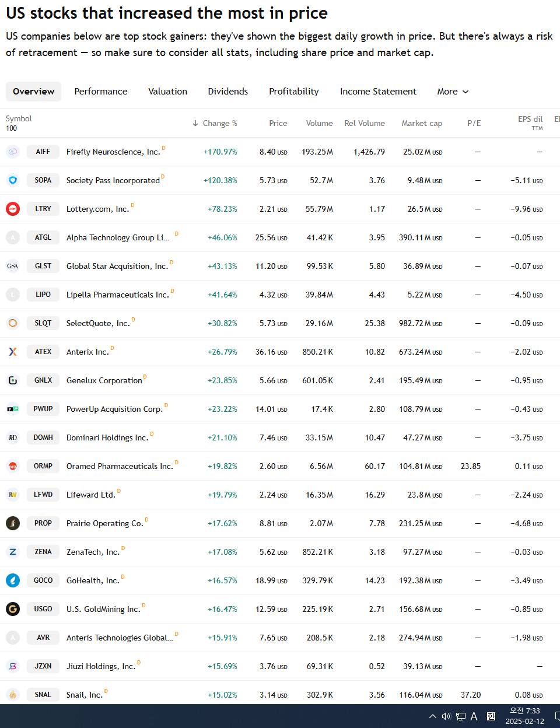Open the ATGL ticker symbol
The width and height of the screenshot is (560, 728).
point(43,237)
